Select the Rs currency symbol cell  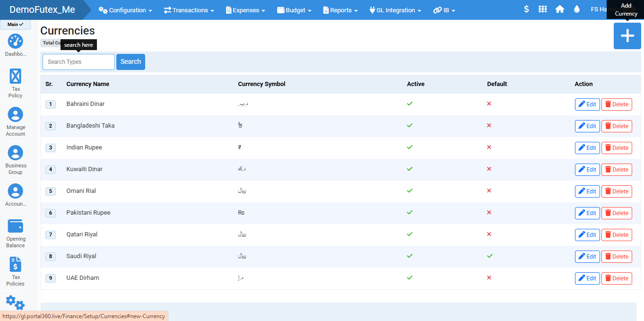[x=241, y=213]
